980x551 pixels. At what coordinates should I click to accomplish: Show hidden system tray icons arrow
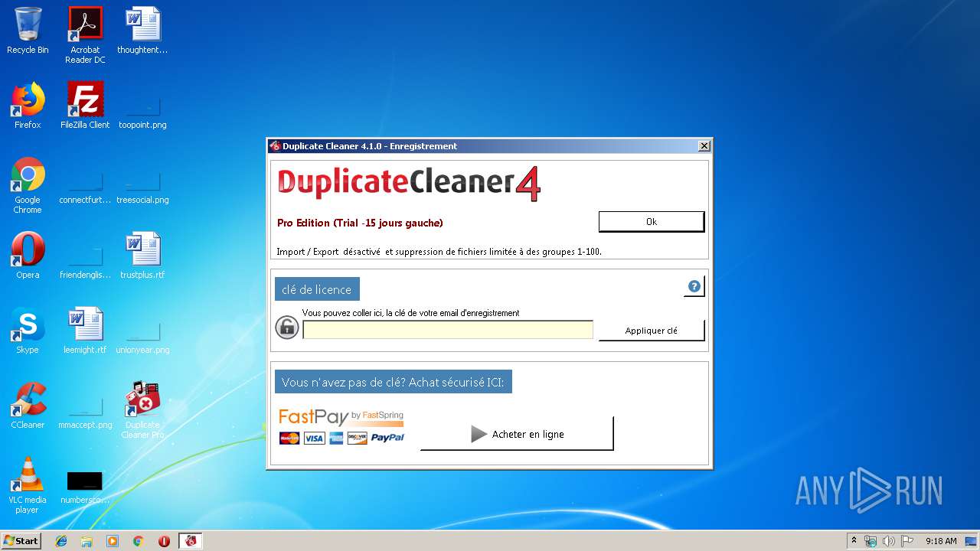[x=854, y=541]
